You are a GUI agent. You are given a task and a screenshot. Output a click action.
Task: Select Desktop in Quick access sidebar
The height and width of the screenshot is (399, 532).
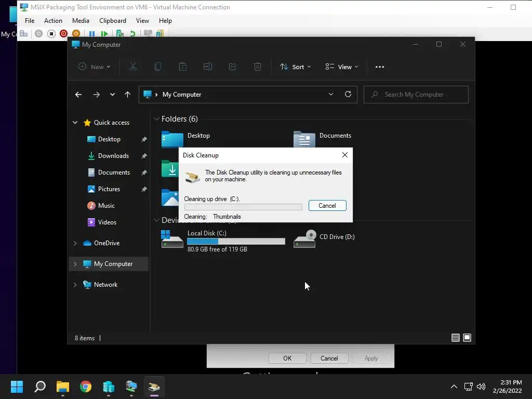coord(109,139)
